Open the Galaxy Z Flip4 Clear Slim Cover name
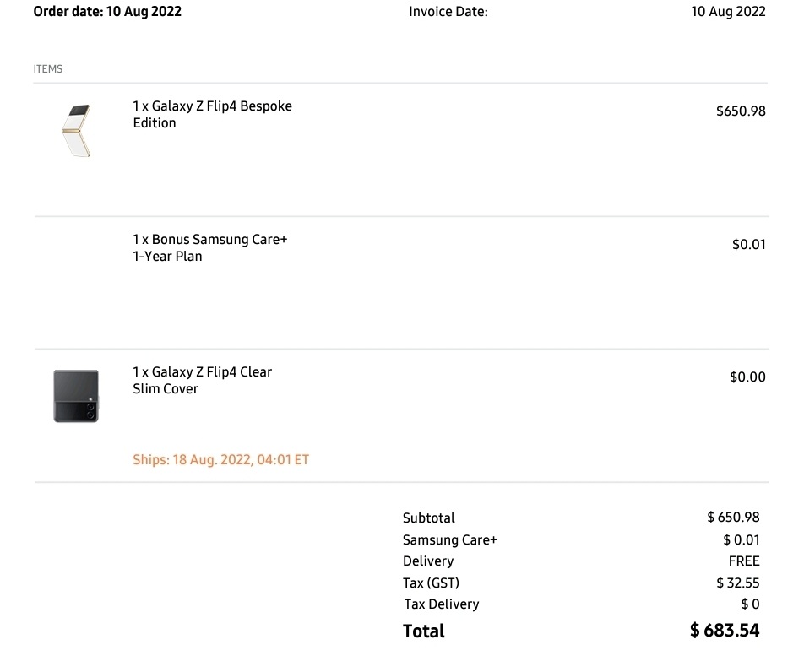The width and height of the screenshot is (804, 672). coord(202,381)
